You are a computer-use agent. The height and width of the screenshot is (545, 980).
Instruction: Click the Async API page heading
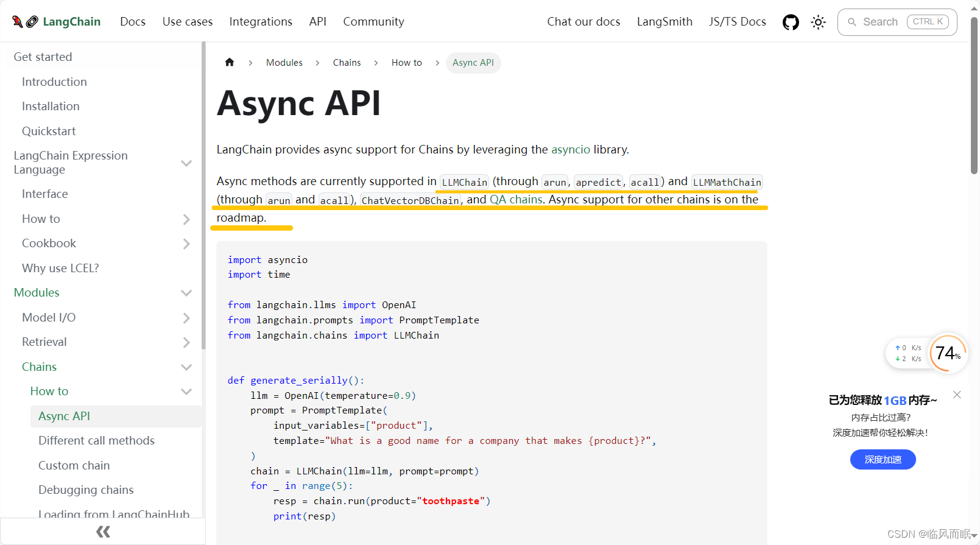pos(299,103)
